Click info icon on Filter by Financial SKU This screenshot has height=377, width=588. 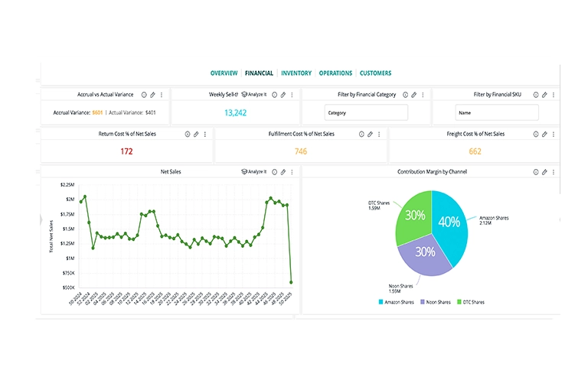coord(536,95)
